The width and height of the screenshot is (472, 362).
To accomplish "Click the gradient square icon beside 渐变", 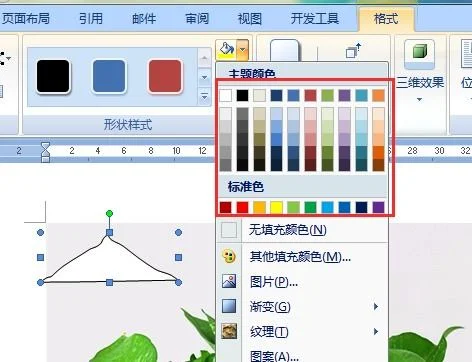I will 229,306.
